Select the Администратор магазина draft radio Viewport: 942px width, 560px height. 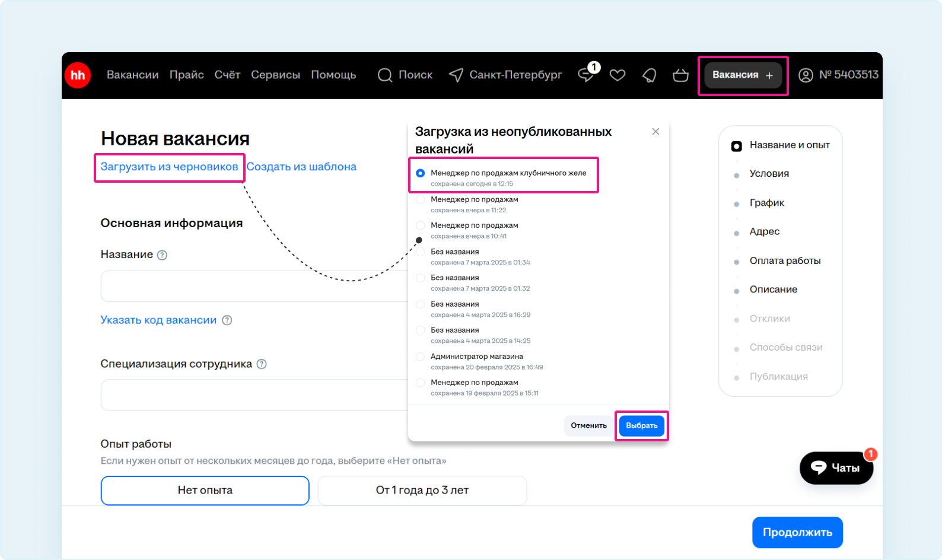[x=421, y=357]
